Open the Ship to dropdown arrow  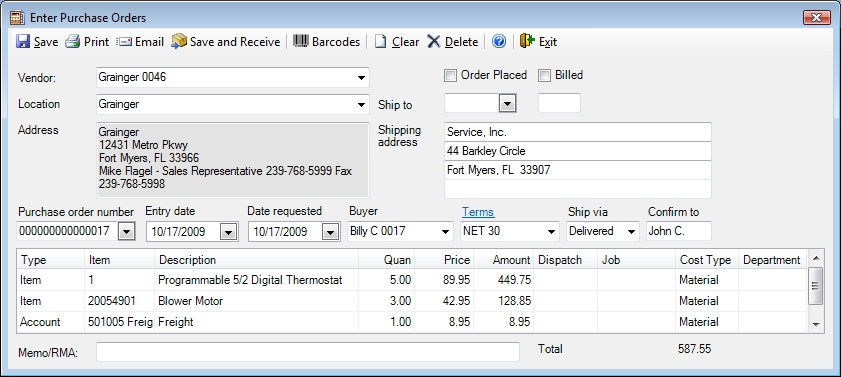click(507, 104)
